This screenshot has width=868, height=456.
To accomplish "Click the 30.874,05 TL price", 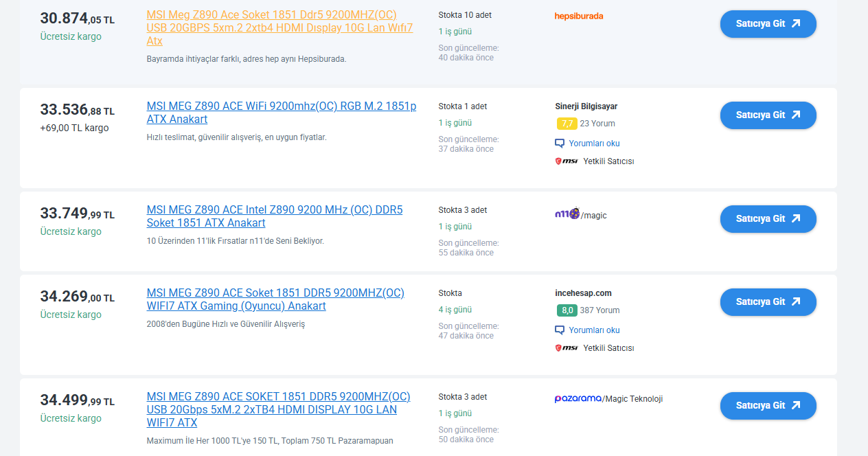I will click(77, 19).
